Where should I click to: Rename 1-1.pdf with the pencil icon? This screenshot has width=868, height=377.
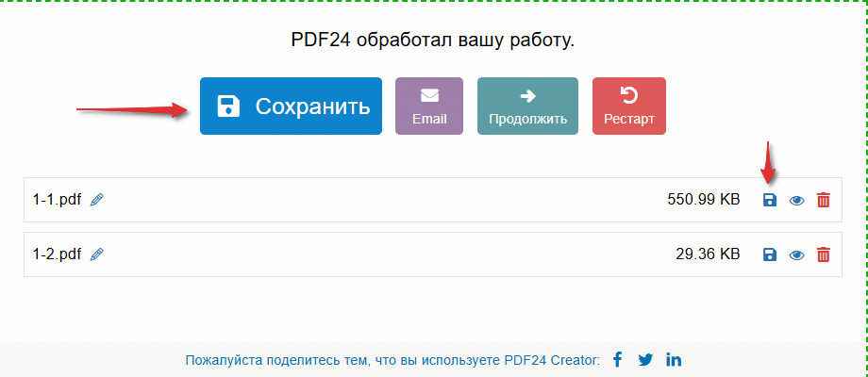[97, 200]
